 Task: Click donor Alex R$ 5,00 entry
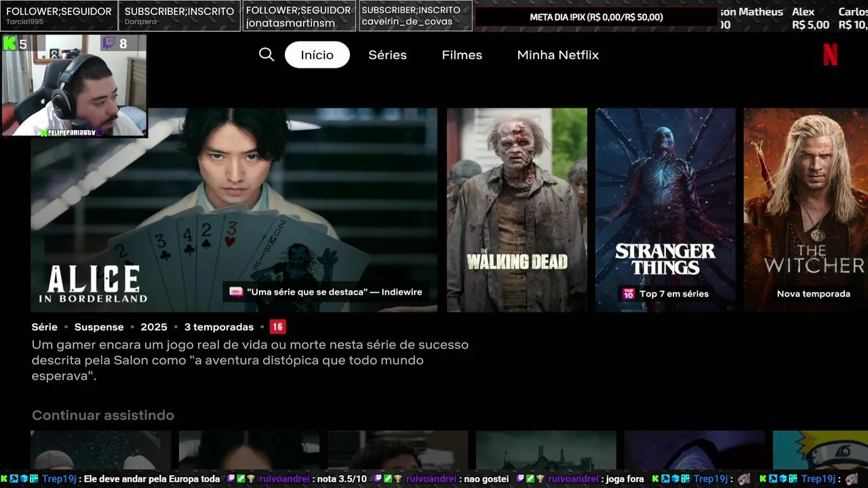click(810, 18)
